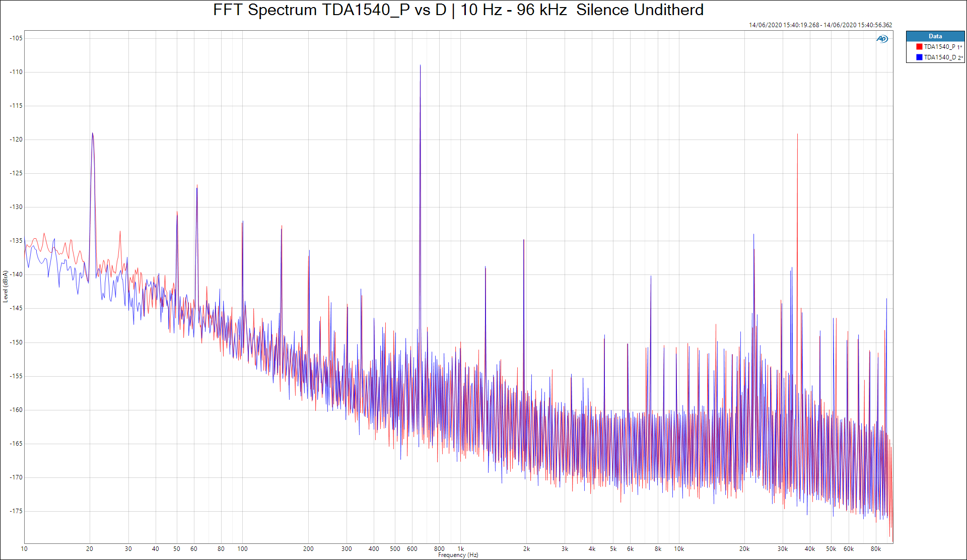The width and height of the screenshot is (967, 560).
Task: Click the Level (dBrA) axis label
Action: (6, 287)
